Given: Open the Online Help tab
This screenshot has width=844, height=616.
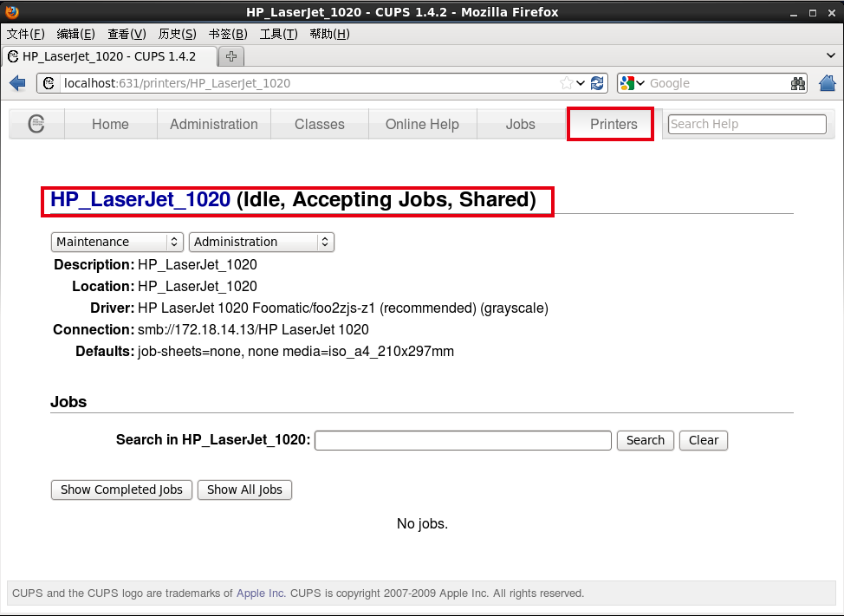Looking at the screenshot, I should 422,124.
